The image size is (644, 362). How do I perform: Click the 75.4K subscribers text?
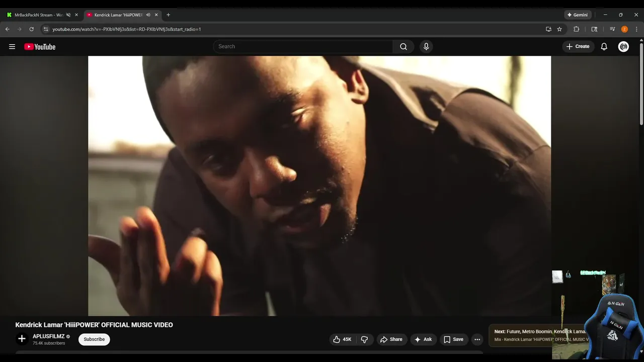point(49,343)
